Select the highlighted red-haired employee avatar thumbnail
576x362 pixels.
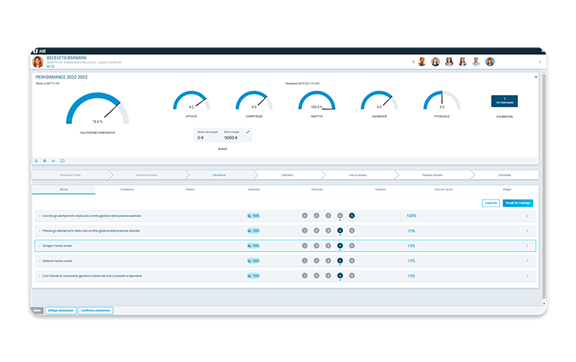[490, 62]
